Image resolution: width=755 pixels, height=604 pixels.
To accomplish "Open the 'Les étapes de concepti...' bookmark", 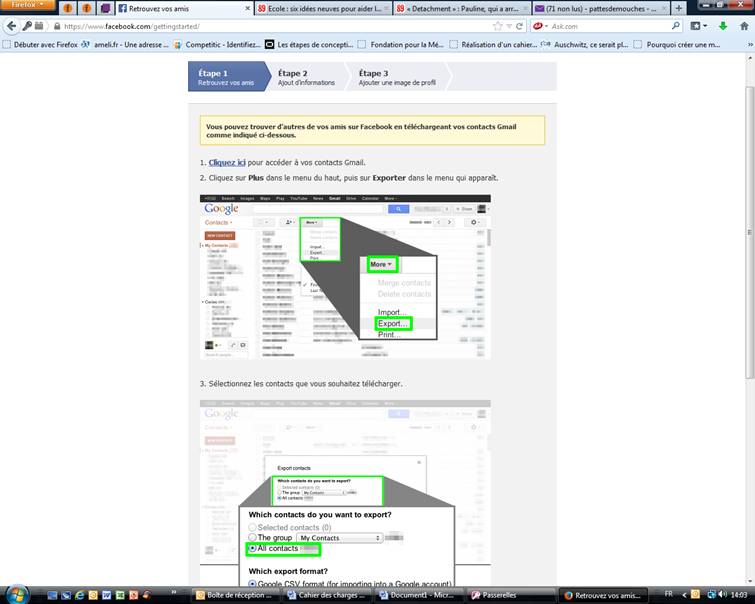I will pos(310,45).
